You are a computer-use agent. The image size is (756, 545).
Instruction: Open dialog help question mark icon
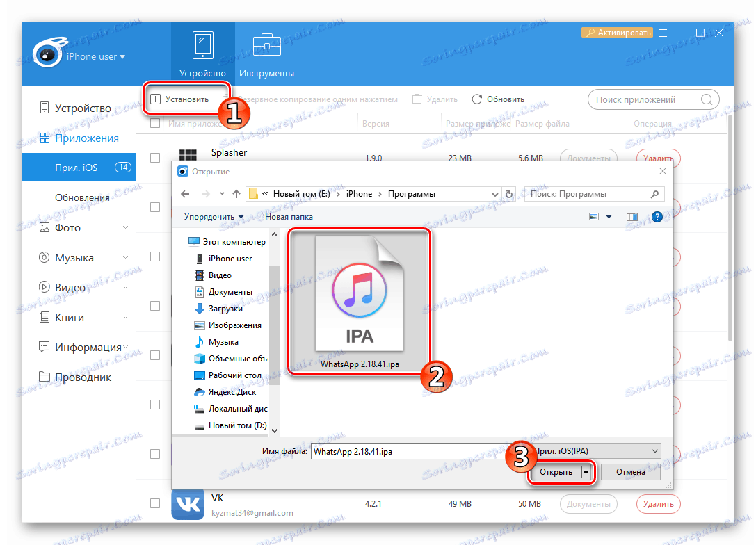[x=657, y=217]
